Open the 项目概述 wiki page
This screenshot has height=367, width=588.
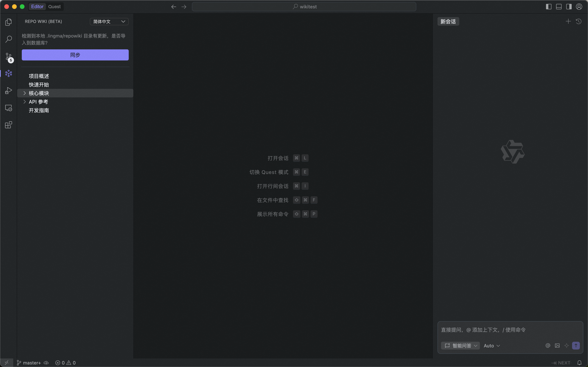click(39, 76)
